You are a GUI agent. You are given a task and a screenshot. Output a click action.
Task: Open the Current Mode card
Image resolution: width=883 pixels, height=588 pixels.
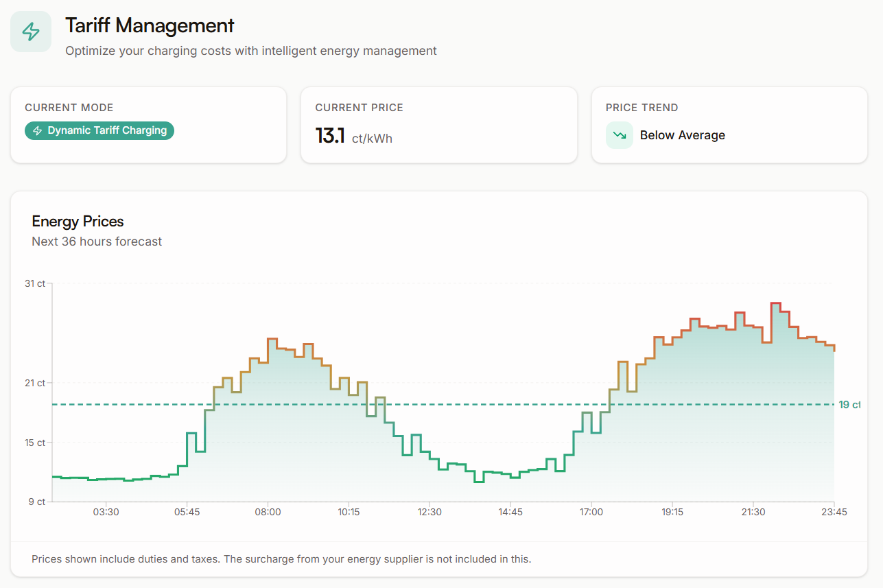click(x=148, y=125)
